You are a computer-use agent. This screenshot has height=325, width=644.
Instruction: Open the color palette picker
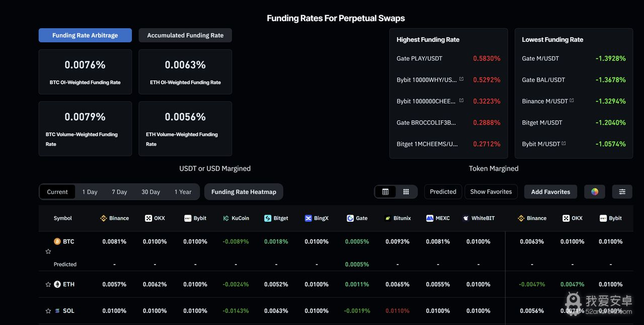tap(595, 192)
